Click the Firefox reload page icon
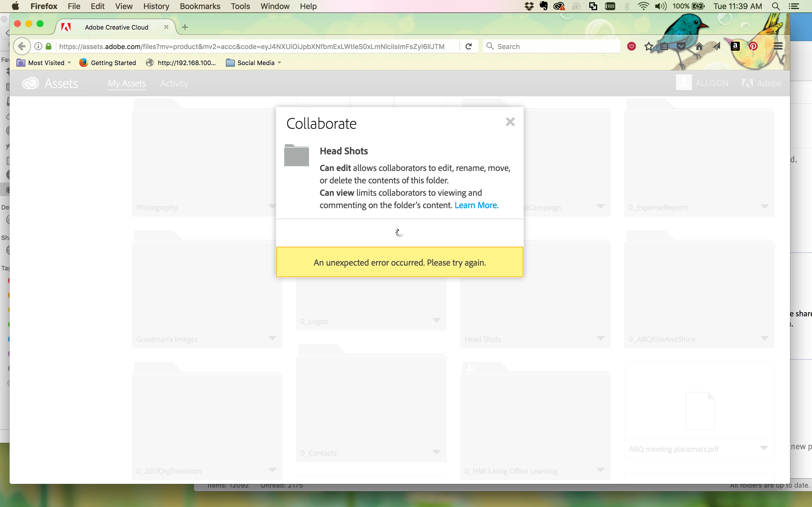Image resolution: width=812 pixels, height=507 pixels. click(x=469, y=46)
